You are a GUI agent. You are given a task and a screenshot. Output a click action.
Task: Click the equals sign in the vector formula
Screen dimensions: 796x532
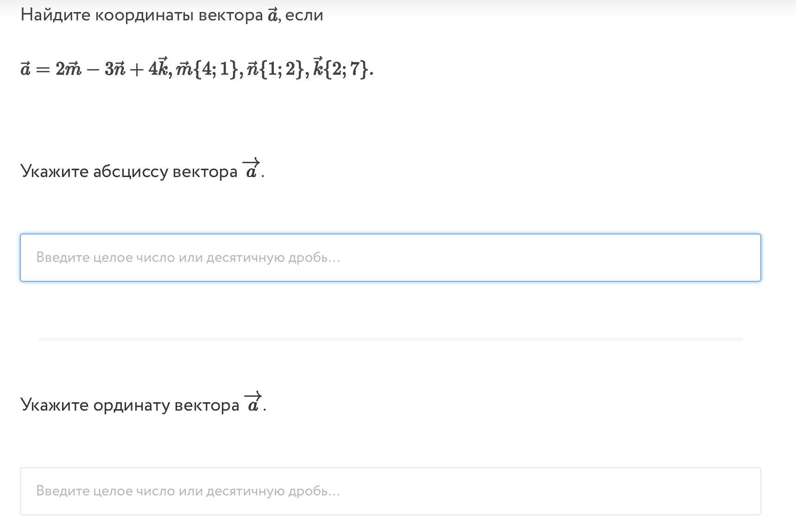(x=43, y=70)
